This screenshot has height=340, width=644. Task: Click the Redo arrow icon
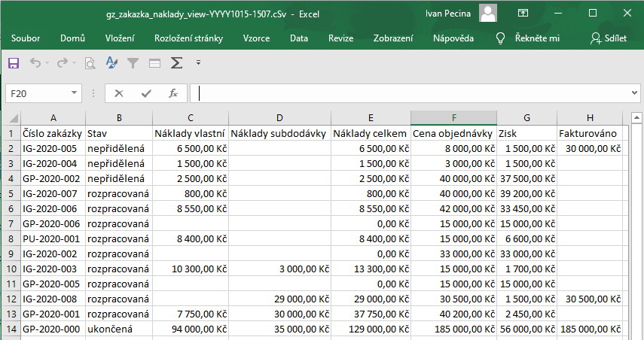(62, 62)
